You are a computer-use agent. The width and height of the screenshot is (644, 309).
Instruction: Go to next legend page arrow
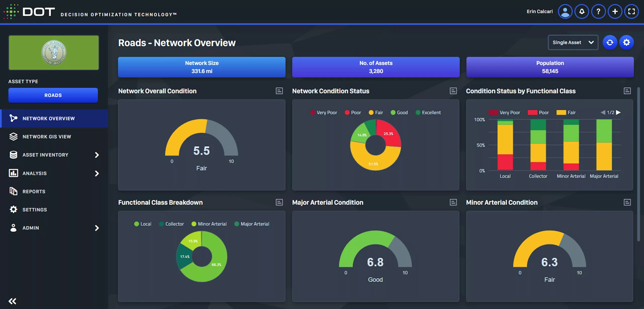click(x=618, y=113)
